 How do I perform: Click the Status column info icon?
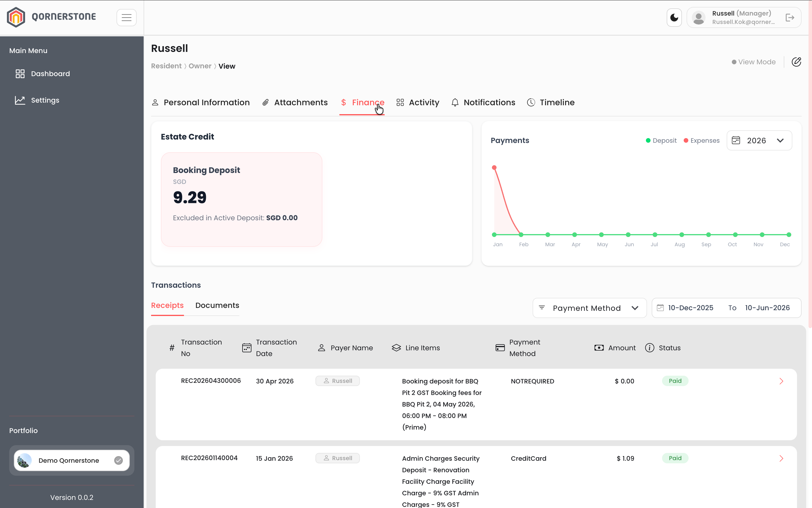pyautogui.click(x=649, y=348)
